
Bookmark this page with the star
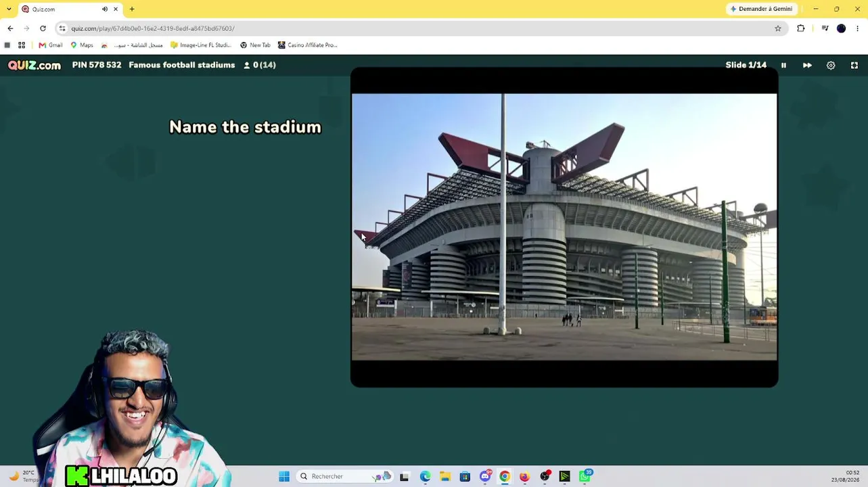tap(778, 28)
